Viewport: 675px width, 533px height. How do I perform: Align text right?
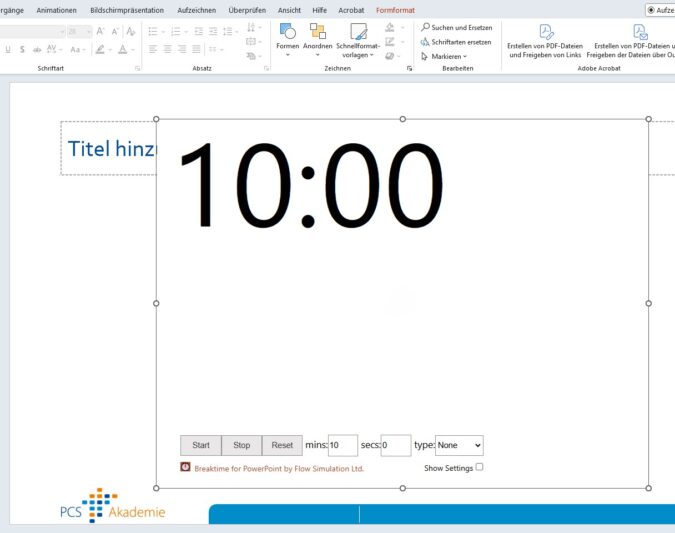tap(182, 50)
